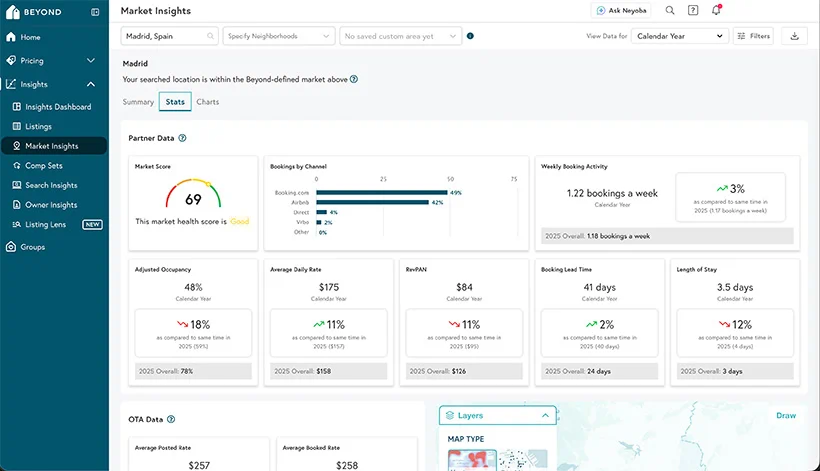Click the Market Score gauge
820x471 pixels.
pyautogui.click(x=193, y=194)
